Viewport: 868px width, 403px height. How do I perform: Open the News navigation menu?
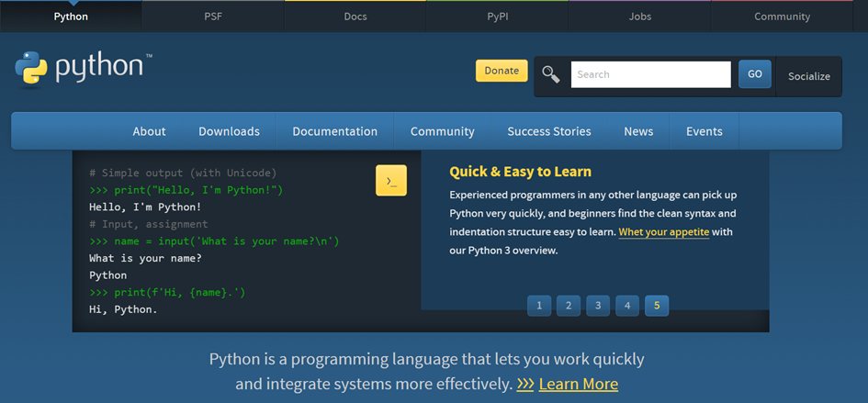point(638,131)
